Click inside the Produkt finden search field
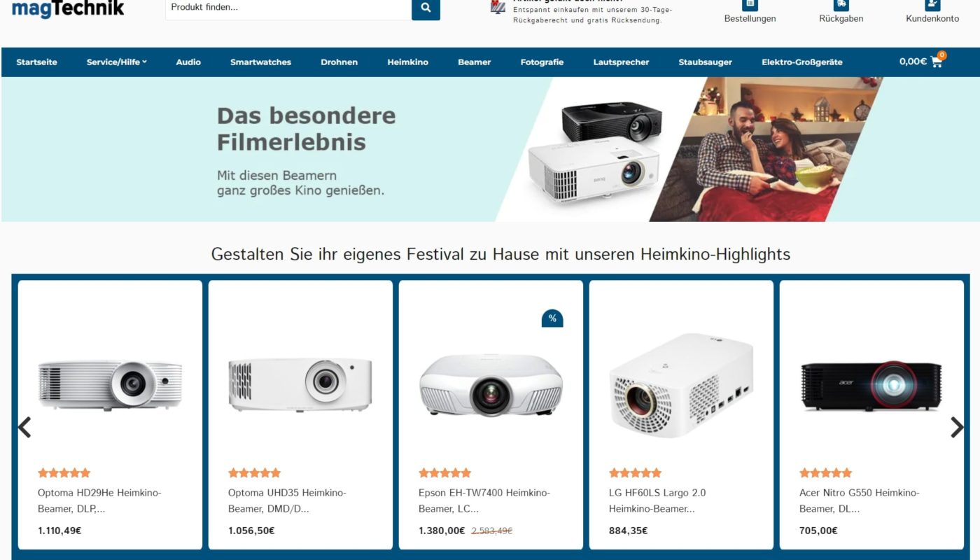The image size is (980, 560). (x=288, y=8)
